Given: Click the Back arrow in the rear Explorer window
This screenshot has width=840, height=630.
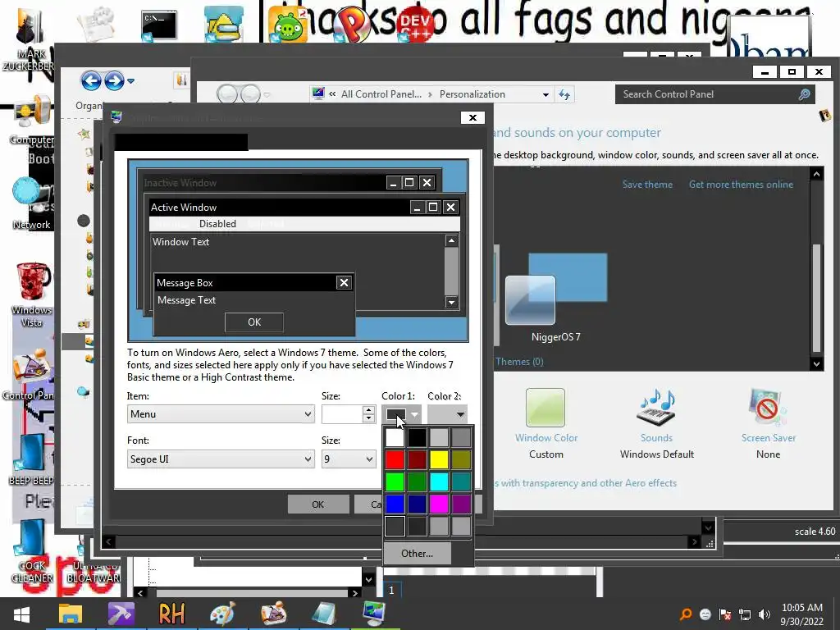Looking at the screenshot, I should coord(91,81).
